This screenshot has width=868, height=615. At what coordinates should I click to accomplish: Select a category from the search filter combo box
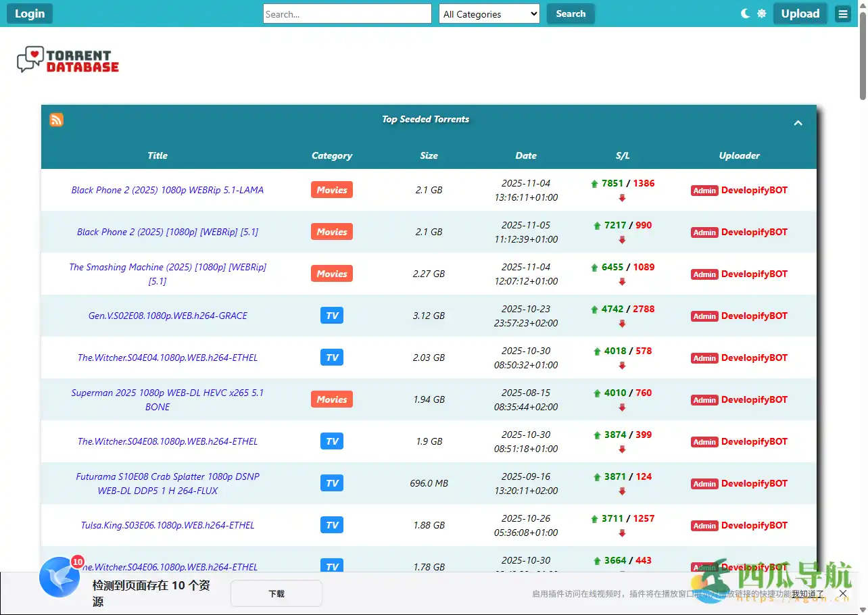click(489, 14)
